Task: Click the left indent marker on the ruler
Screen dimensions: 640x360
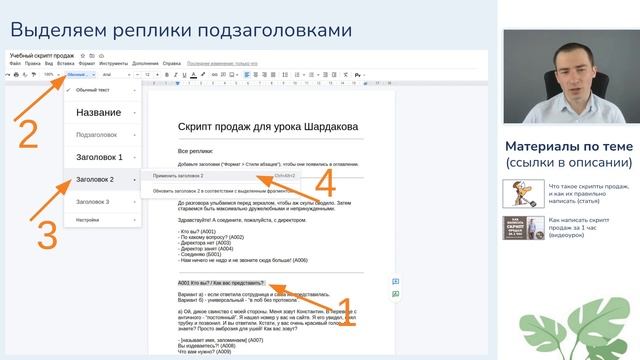Action: click(178, 83)
